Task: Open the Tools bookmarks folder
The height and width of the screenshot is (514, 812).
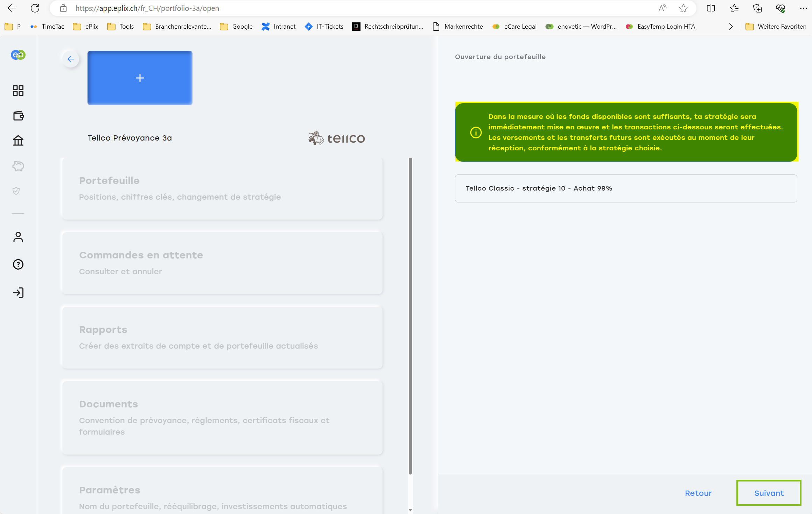Action: 120,27
